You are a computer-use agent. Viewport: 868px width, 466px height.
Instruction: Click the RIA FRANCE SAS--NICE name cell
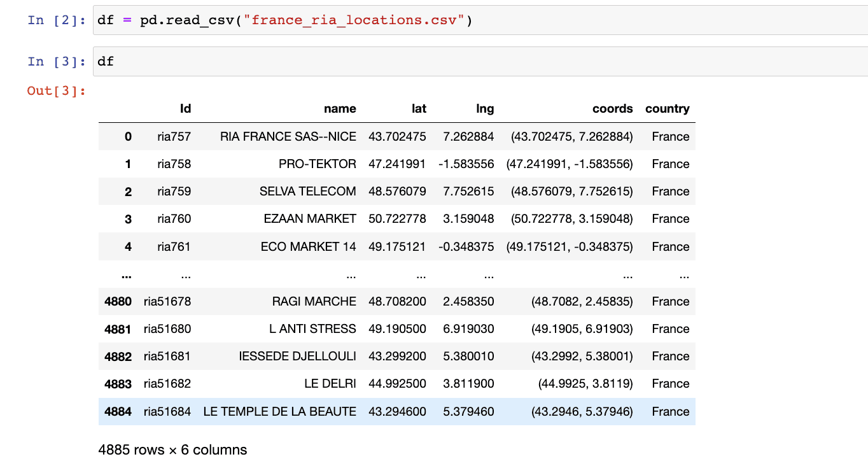click(288, 137)
